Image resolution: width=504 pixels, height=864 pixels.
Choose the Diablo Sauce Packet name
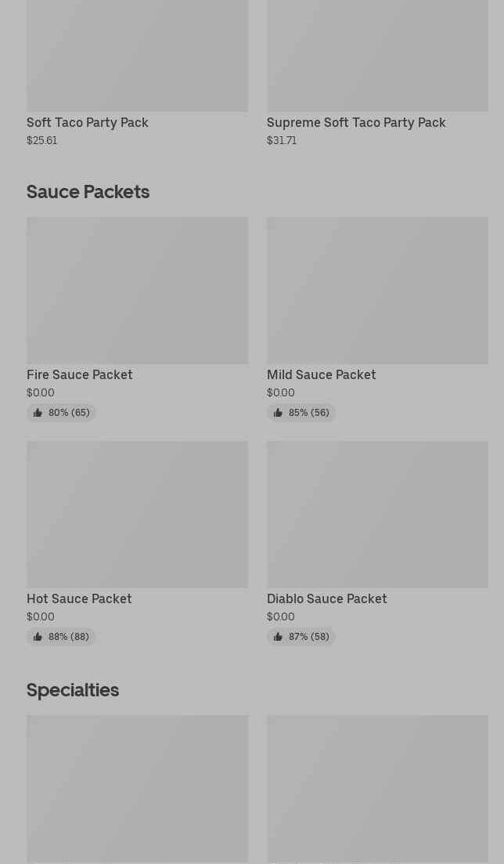(x=326, y=598)
